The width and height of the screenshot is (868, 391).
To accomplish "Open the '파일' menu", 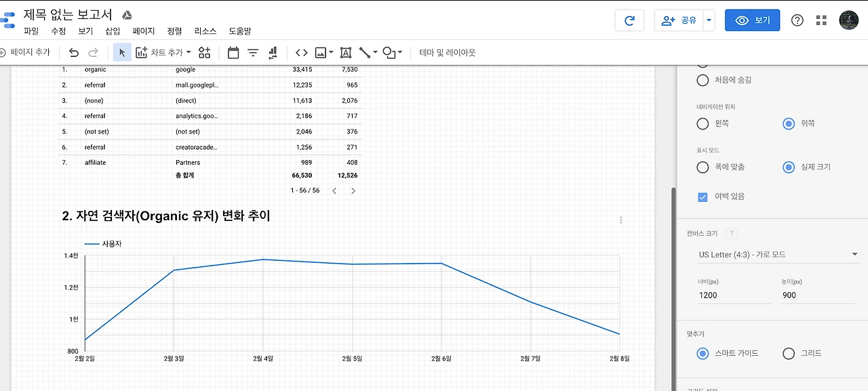I will tap(31, 31).
